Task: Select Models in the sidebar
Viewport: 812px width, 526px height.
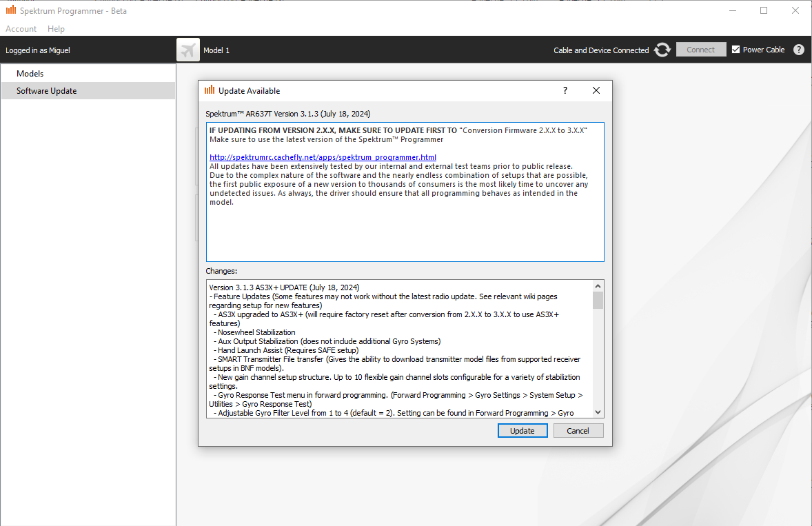Action: 30,74
